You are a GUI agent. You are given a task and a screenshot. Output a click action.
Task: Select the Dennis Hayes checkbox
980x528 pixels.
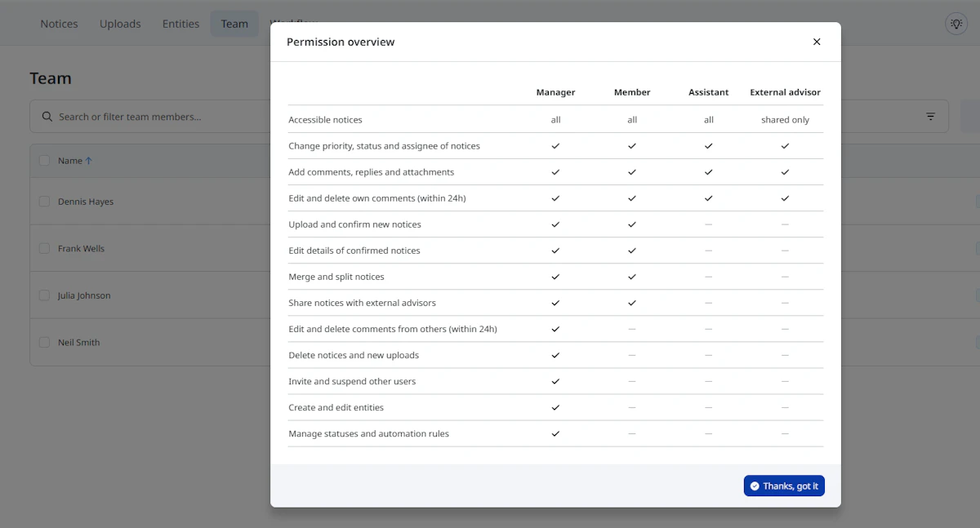(45, 202)
